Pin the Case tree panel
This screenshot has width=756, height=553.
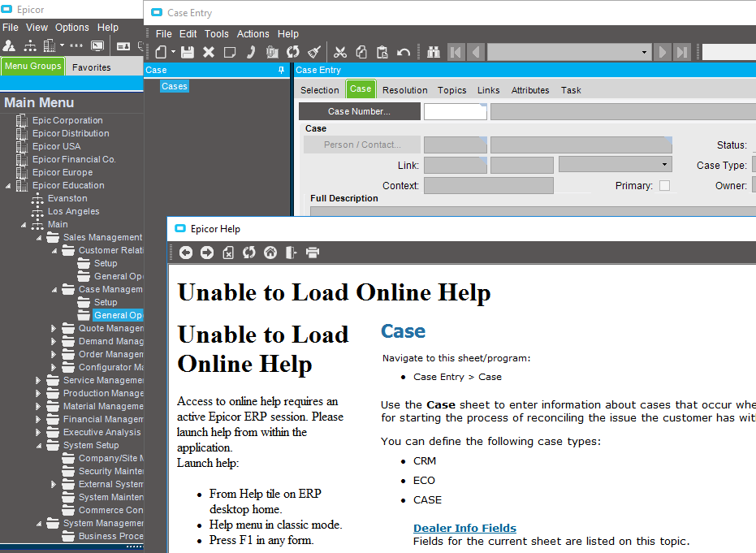[282, 70]
